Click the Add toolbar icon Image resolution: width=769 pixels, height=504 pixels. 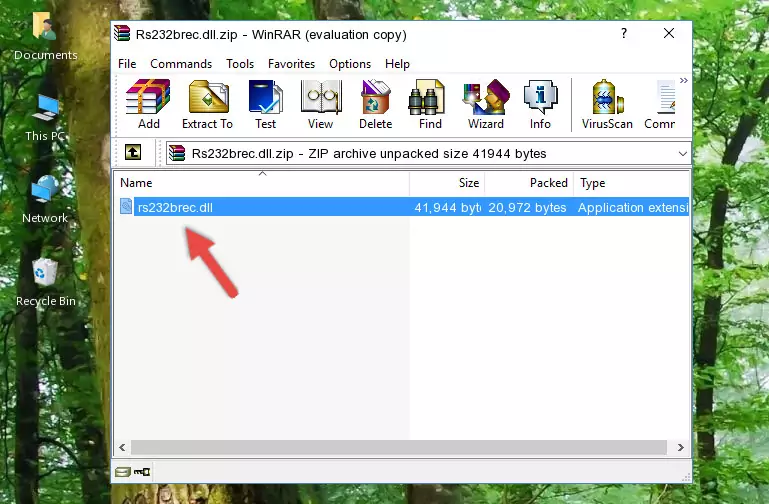pyautogui.click(x=148, y=104)
